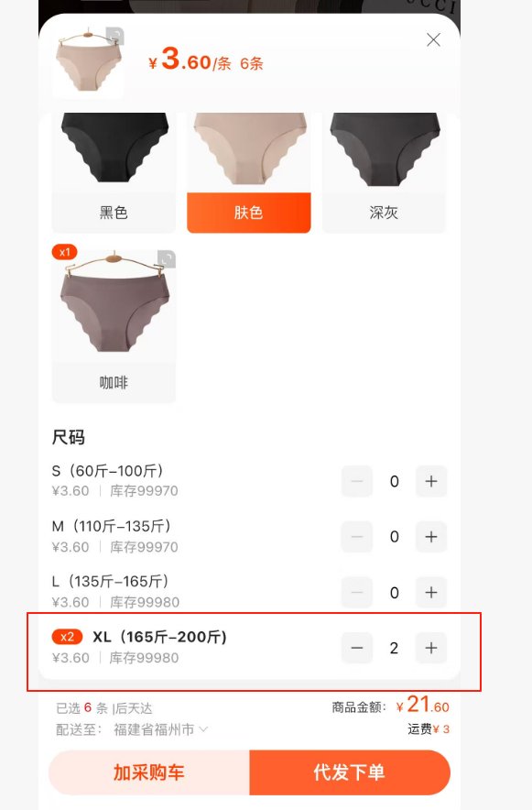This screenshot has width=532, height=810.
Task: Open the delivery address dropdown 福建省福州市
Action: tap(160, 729)
